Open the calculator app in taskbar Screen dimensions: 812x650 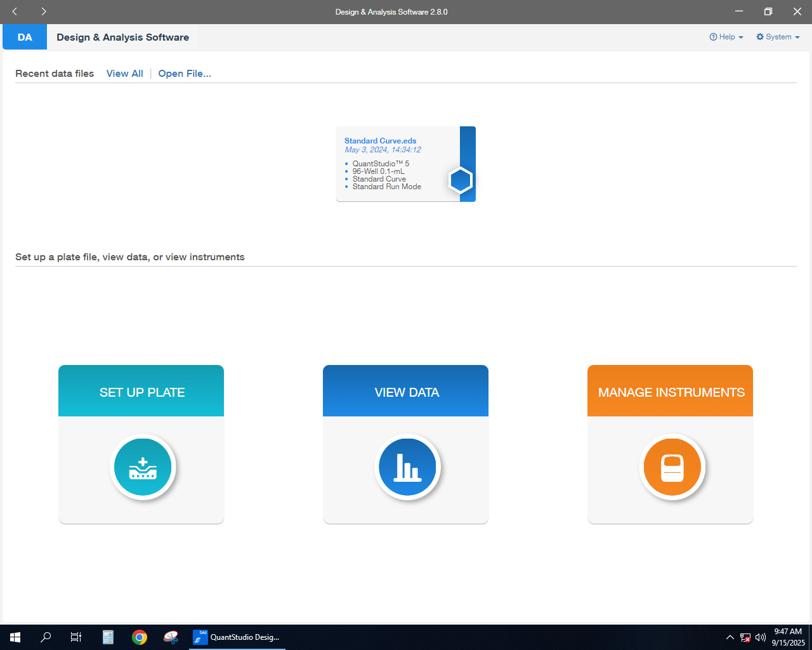click(108, 637)
